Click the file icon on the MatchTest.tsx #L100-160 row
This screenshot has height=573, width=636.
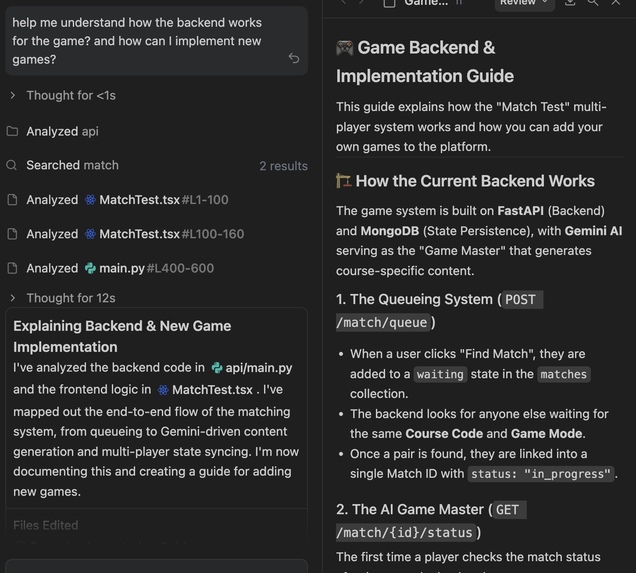tap(13, 234)
